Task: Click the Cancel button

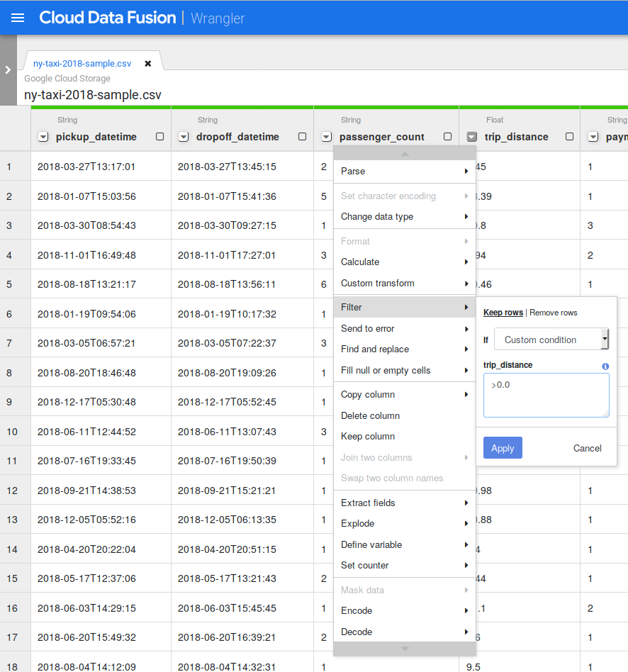Action: point(588,448)
